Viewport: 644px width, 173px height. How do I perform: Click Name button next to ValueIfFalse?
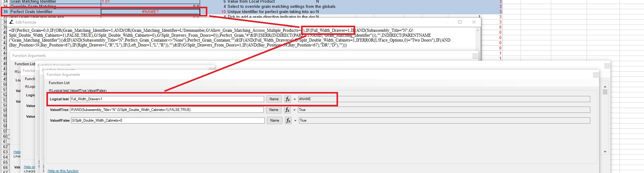point(275,120)
